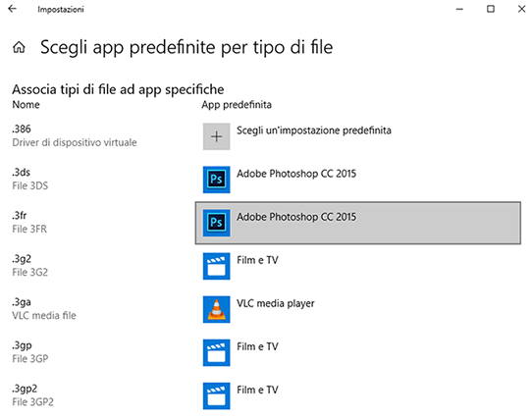Image resolution: width=532 pixels, height=417 pixels.
Task: Click Film e TV icon for .3gp2
Action: (217, 396)
